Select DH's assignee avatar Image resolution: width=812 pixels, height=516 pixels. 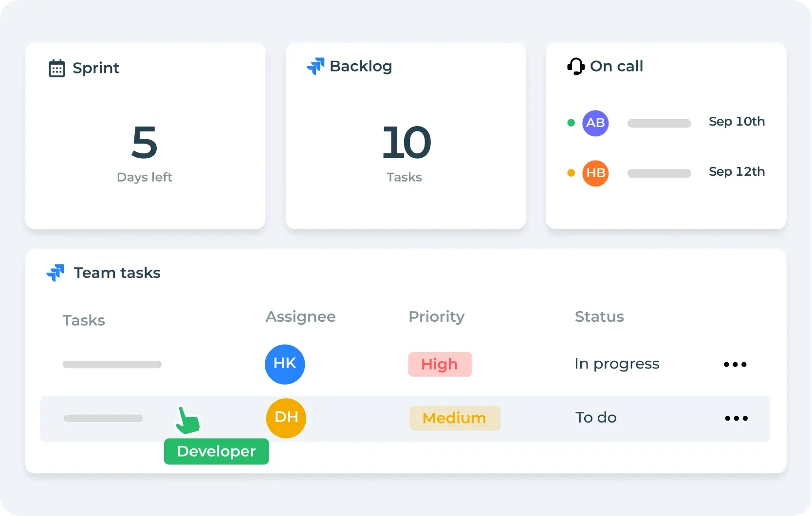click(286, 418)
